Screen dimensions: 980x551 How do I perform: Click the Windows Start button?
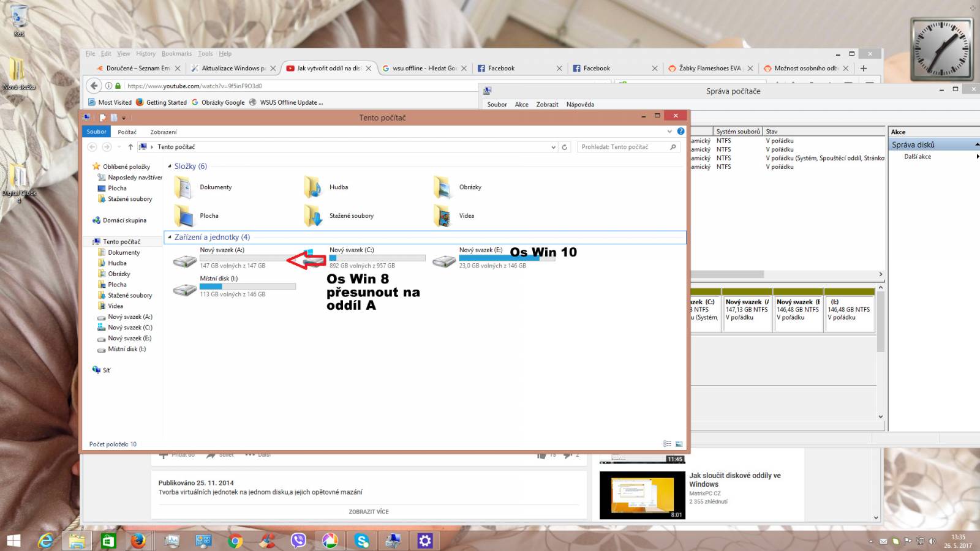pyautogui.click(x=13, y=541)
